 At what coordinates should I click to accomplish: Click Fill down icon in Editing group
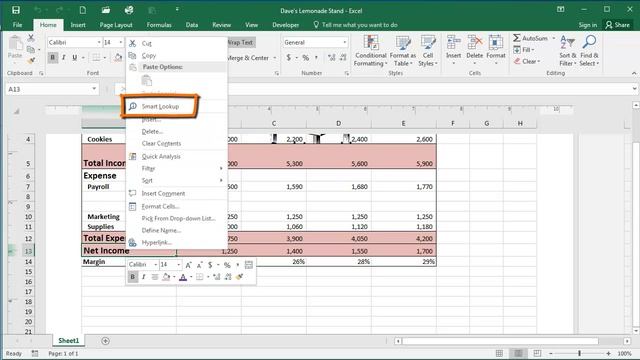[x=517, y=50]
